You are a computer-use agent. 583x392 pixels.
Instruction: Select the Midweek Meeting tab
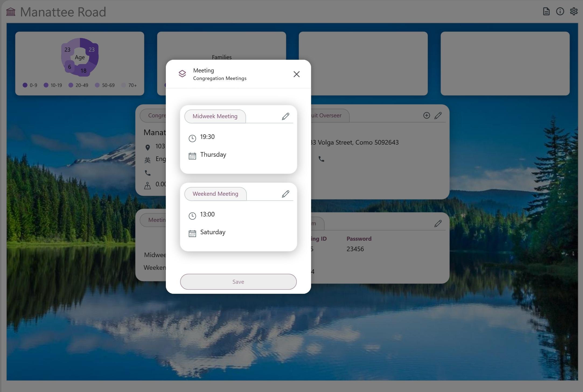pyautogui.click(x=215, y=116)
